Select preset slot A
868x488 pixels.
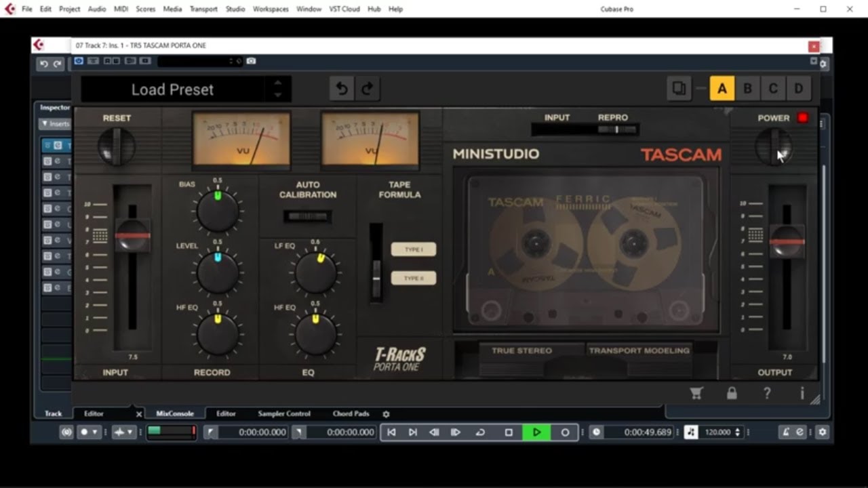coord(722,89)
